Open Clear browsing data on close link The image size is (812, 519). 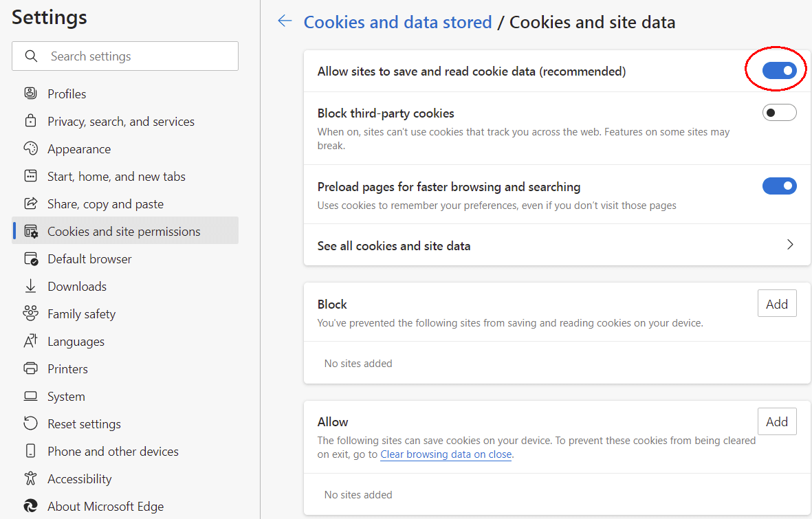446,454
